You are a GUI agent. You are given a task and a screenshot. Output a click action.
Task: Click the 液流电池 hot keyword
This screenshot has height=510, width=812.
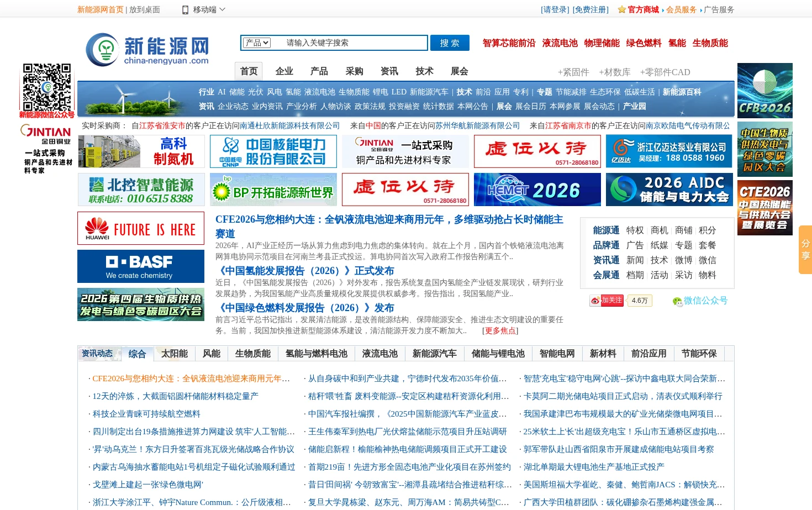tap(560, 43)
